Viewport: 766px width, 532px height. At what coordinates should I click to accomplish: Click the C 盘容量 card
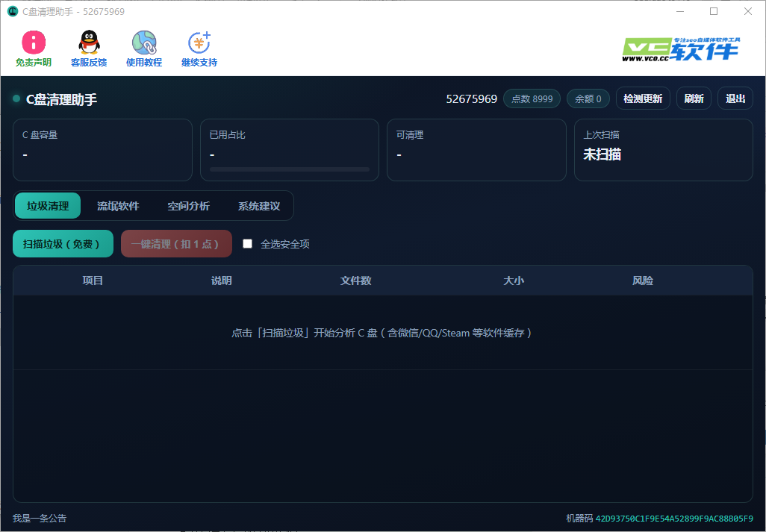tap(102, 150)
